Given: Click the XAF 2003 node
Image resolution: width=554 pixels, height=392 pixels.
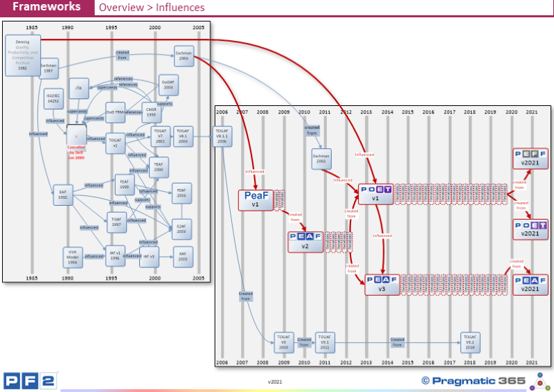Looking at the screenshot, I should (x=183, y=257).
